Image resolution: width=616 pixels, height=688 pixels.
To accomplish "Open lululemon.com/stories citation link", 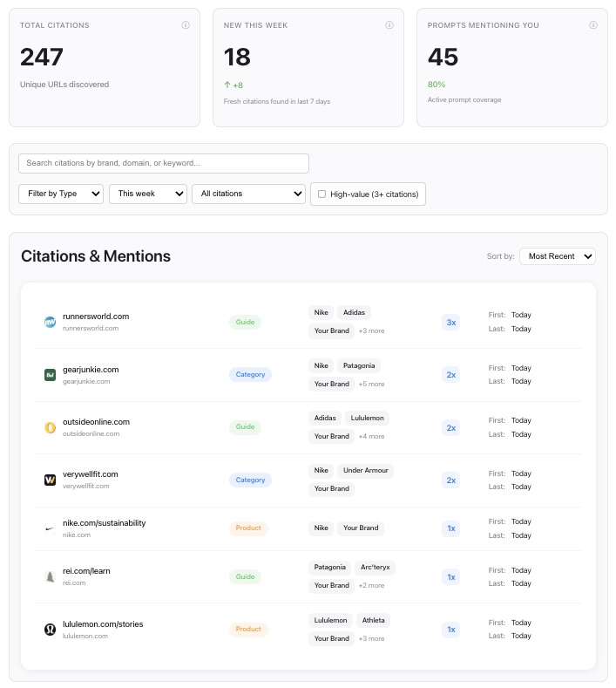I will (103, 624).
